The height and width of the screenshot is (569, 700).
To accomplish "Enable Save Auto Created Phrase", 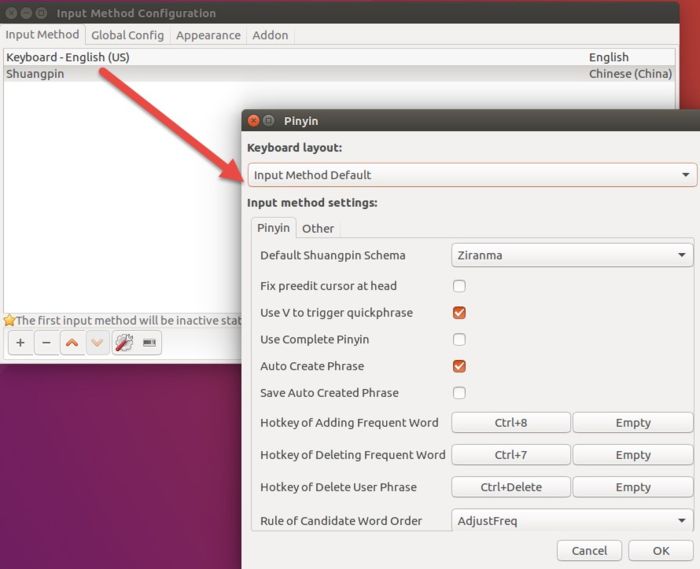I will click(459, 393).
